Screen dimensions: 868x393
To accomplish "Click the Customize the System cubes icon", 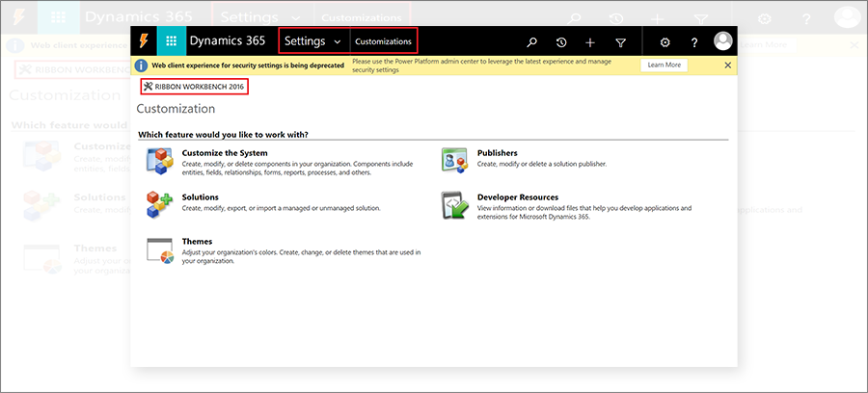I will (160, 161).
